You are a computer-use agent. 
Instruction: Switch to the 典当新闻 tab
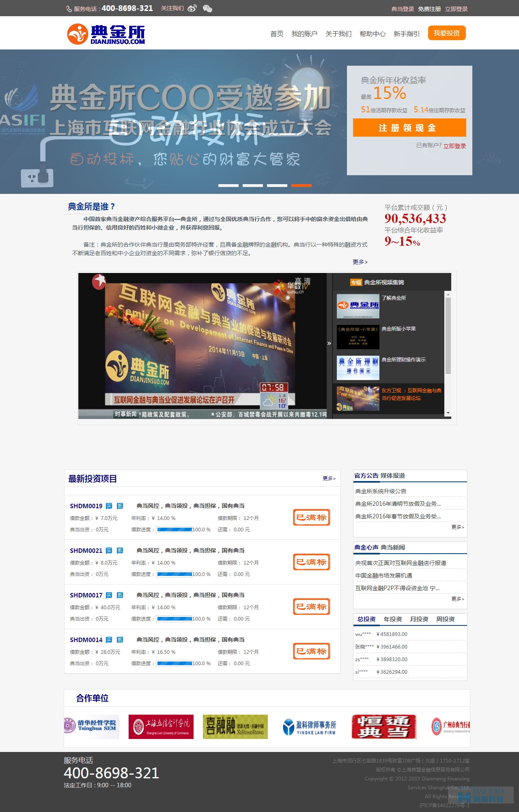point(393,547)
